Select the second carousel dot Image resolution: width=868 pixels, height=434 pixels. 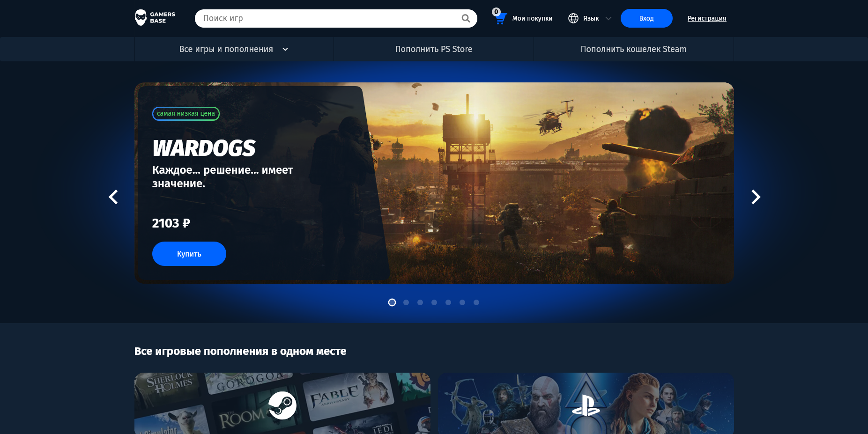coord(406,302)
